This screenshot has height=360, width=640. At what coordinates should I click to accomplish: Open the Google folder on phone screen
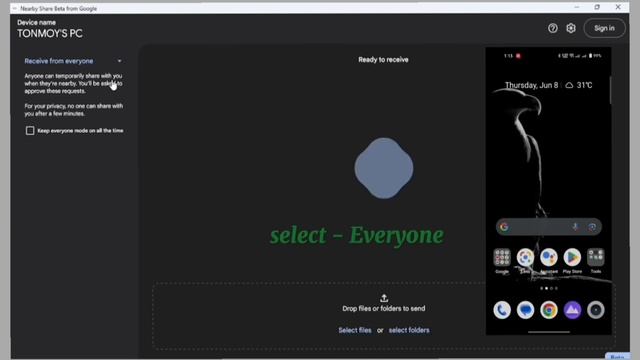pyautogui.click(x=502, y=260)
